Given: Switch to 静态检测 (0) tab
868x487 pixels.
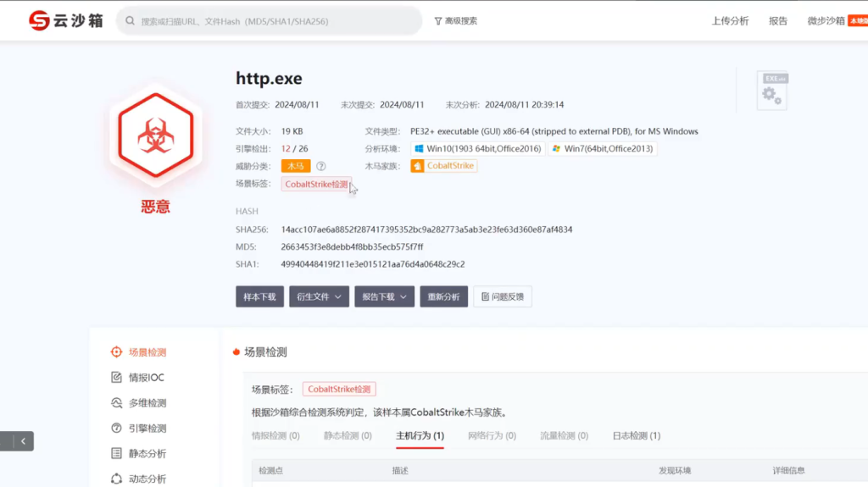Looking at the screenshot, I should [x=348, y=436].
